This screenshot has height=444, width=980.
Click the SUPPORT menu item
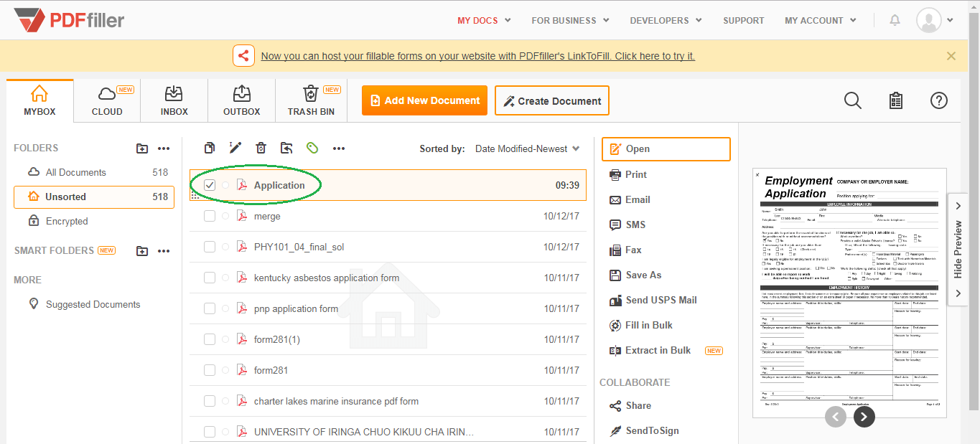click(743, 21)
